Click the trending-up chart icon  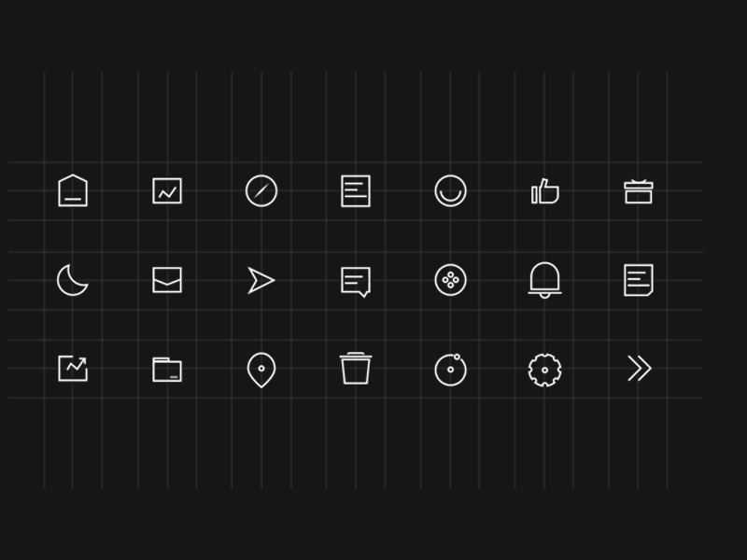pos(73,368)
